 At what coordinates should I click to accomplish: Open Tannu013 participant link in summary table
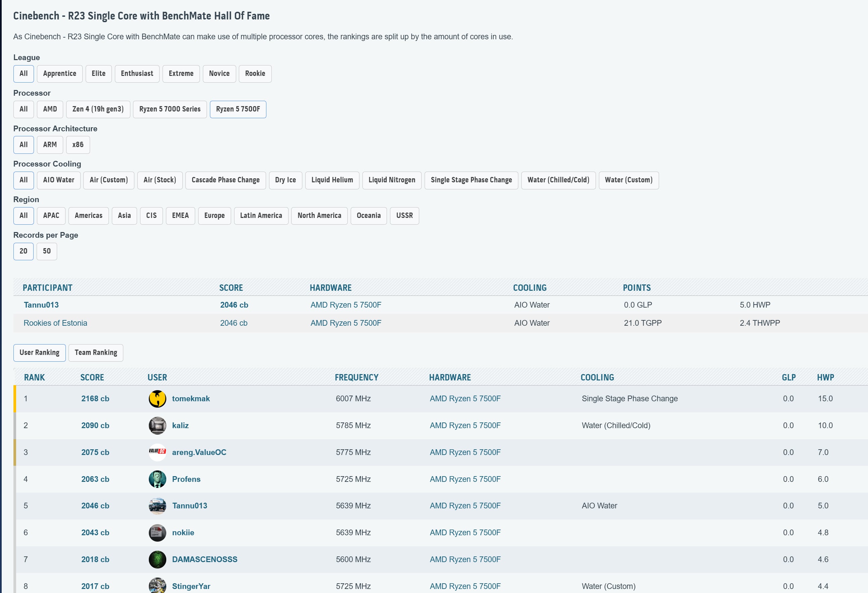tap(41, 305)
